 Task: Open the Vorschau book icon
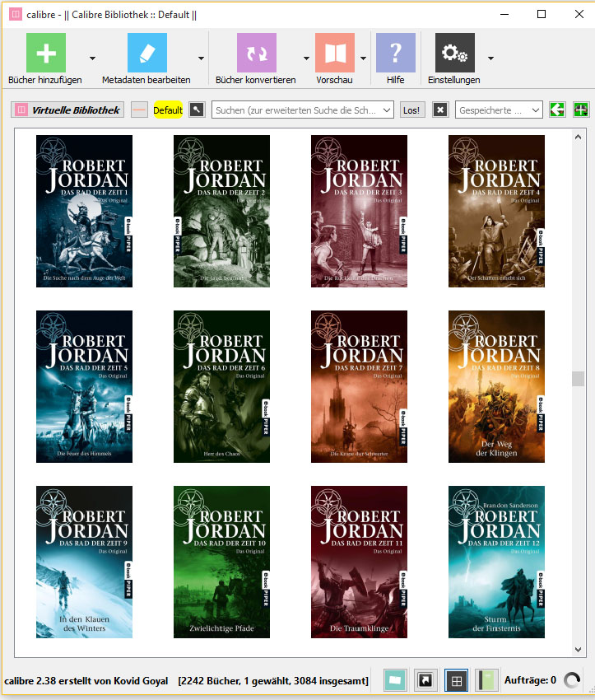click(335, 53)
